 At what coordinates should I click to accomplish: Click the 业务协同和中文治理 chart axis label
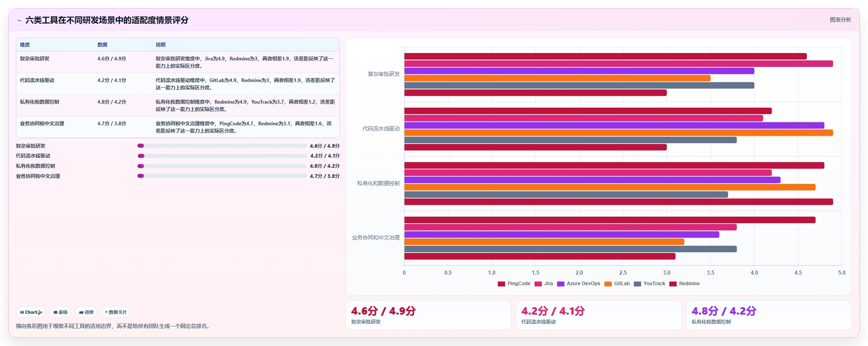(x=376, y=238)
